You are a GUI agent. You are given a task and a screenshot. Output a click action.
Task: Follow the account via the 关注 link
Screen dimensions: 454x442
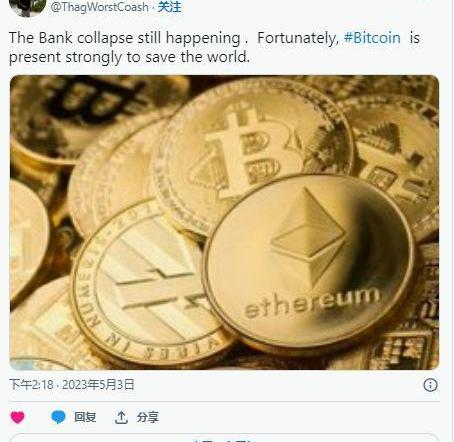point(169,7)
